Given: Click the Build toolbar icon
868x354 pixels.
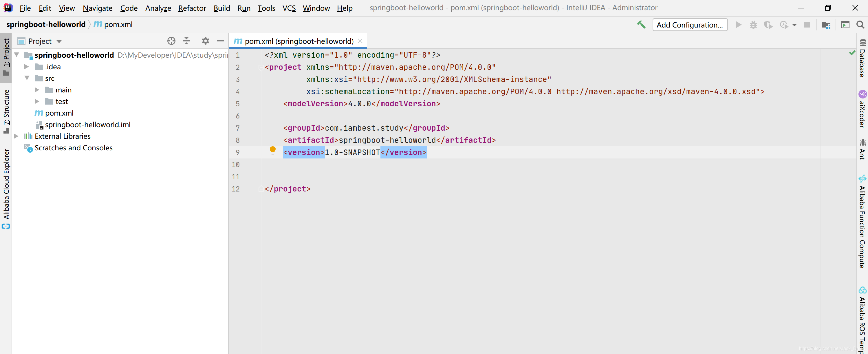Looking at the screenshot, I should (641, 24).
